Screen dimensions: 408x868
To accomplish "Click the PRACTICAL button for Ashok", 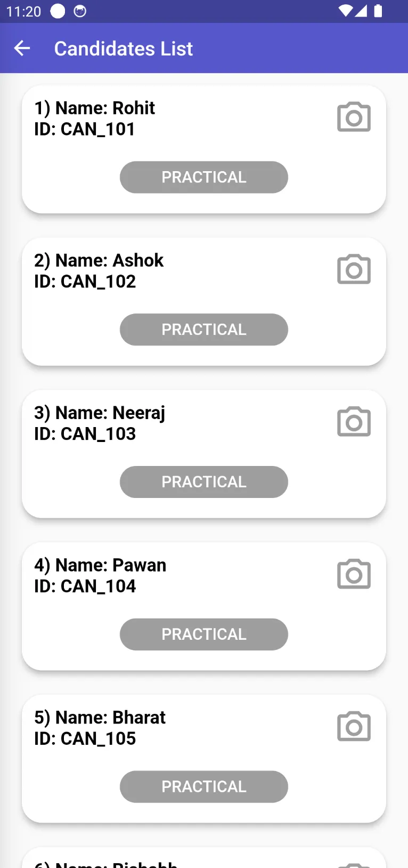I will 204,329.
